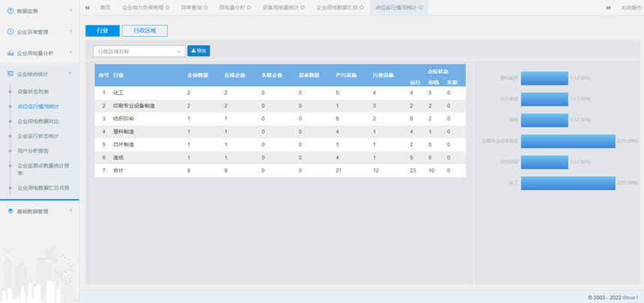Image resolution: width=644 pixels, height=303 pixels.
Task: Switch to 行政区域 view toggle
Action: click(145, 31)
